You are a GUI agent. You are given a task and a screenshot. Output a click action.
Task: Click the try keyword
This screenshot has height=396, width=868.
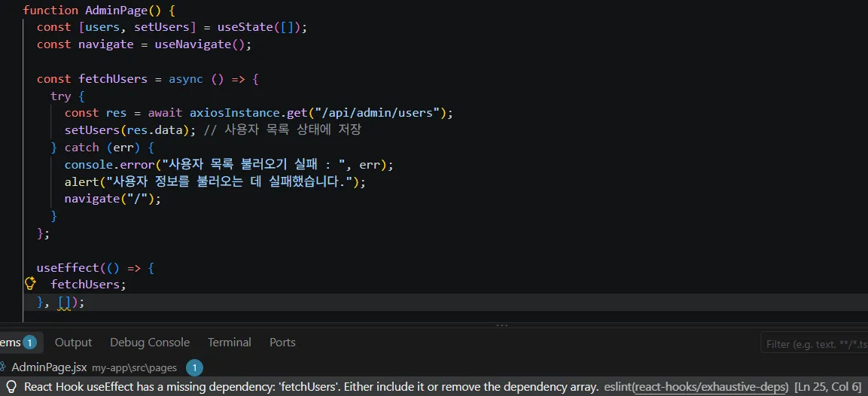pos(61,96)
